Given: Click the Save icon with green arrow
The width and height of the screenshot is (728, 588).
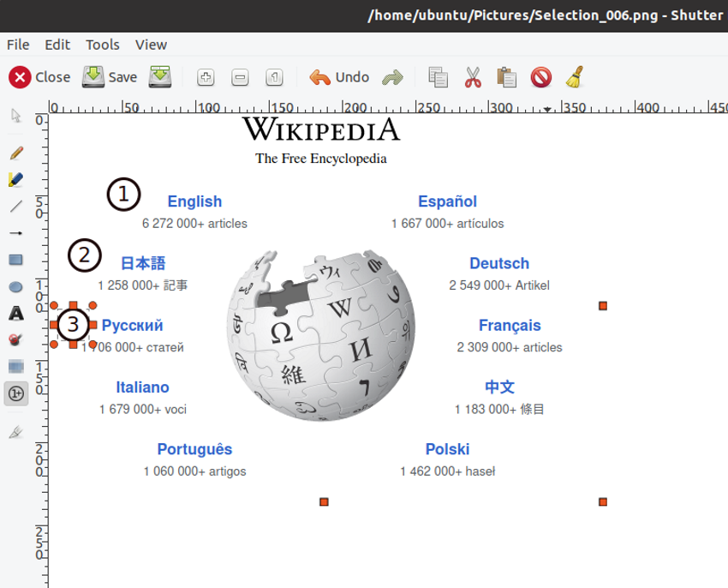Looking at the screenshot, I should pos(93,76).
